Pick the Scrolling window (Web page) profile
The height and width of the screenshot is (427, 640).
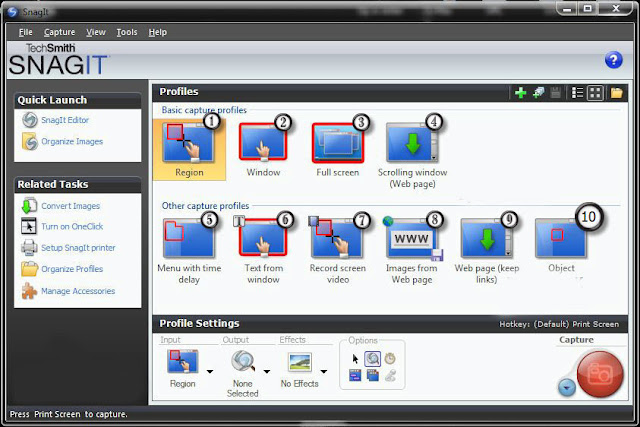click(x=412, y=155)
